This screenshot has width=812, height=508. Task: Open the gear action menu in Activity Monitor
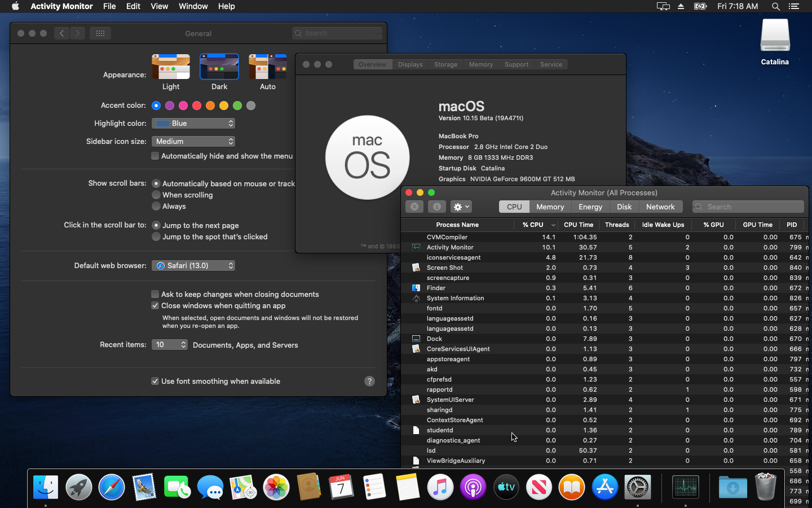tap(461, 207)
